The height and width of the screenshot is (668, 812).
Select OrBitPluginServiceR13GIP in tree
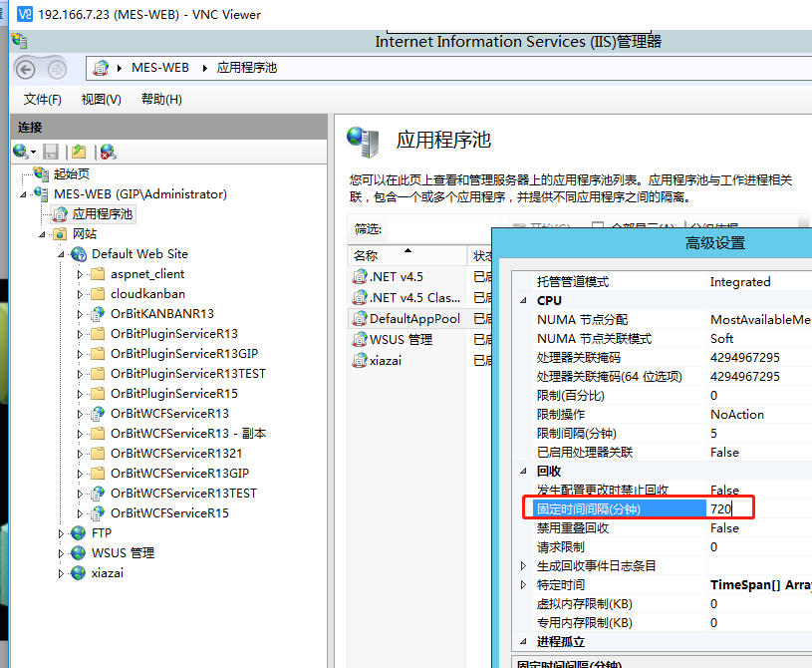click(184, 353)
